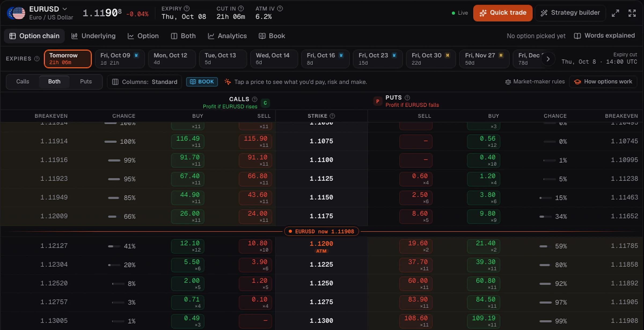Sell the 1.1225 put at 37.70
This screenshot has width=644, height=330.
coord(416,265)
